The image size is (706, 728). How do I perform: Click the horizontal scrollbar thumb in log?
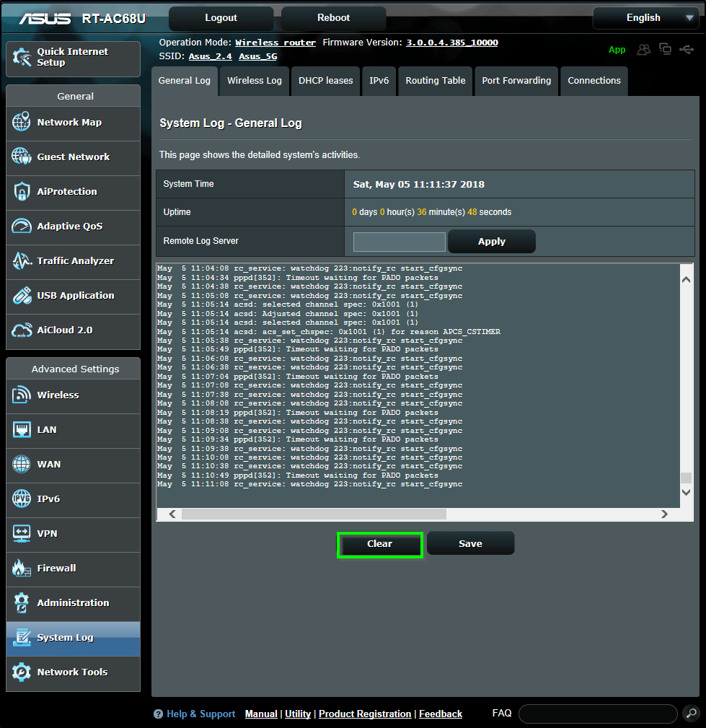click(x=314, y=514)
